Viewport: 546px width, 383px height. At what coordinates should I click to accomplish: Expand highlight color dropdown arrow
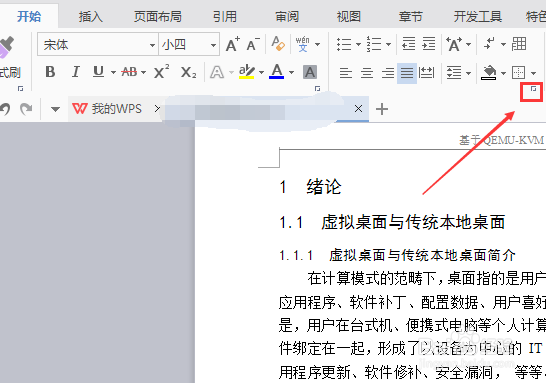[x=261, y=73]
